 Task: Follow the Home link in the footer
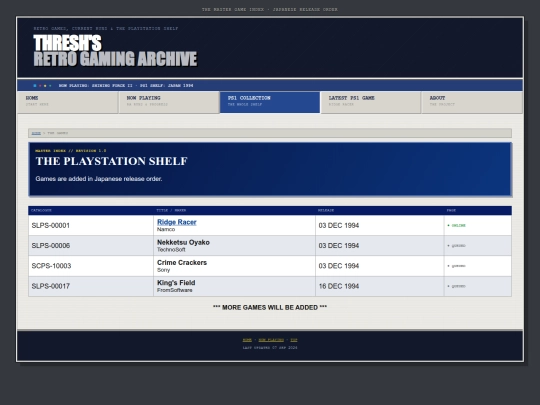pyautogui.click(x=247, y=340)
